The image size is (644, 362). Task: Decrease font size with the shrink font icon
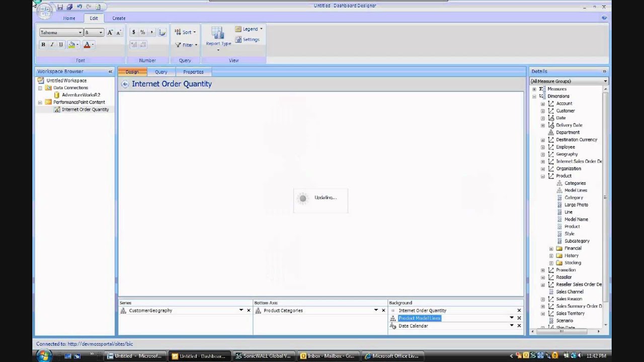coord(119,32)
